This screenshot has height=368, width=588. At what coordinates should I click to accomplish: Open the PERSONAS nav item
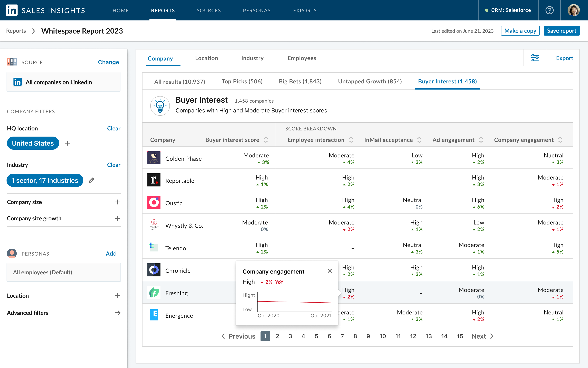click(x=257, y=10)
